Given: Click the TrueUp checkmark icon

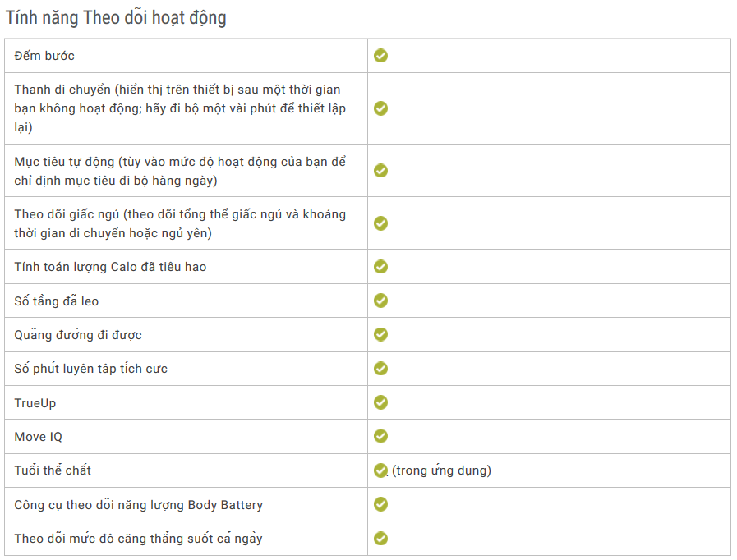Looking at the screenshot, I should [x=380, y=402].
